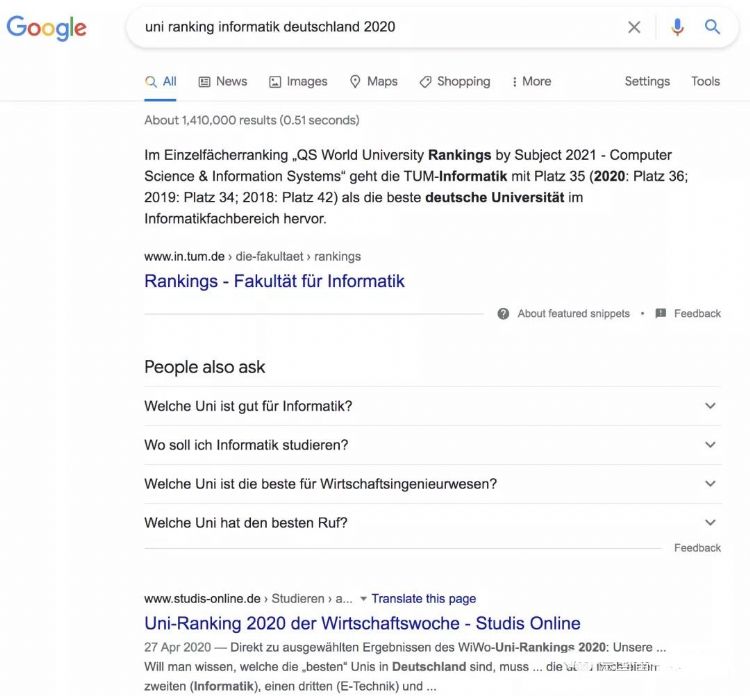
Task: Open search Settings
Action: click(647, 81)
